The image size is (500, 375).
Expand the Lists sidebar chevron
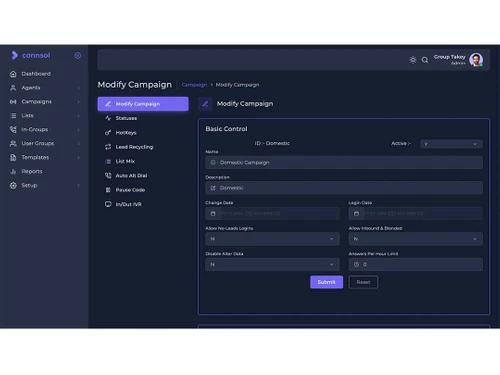point(79,116)
